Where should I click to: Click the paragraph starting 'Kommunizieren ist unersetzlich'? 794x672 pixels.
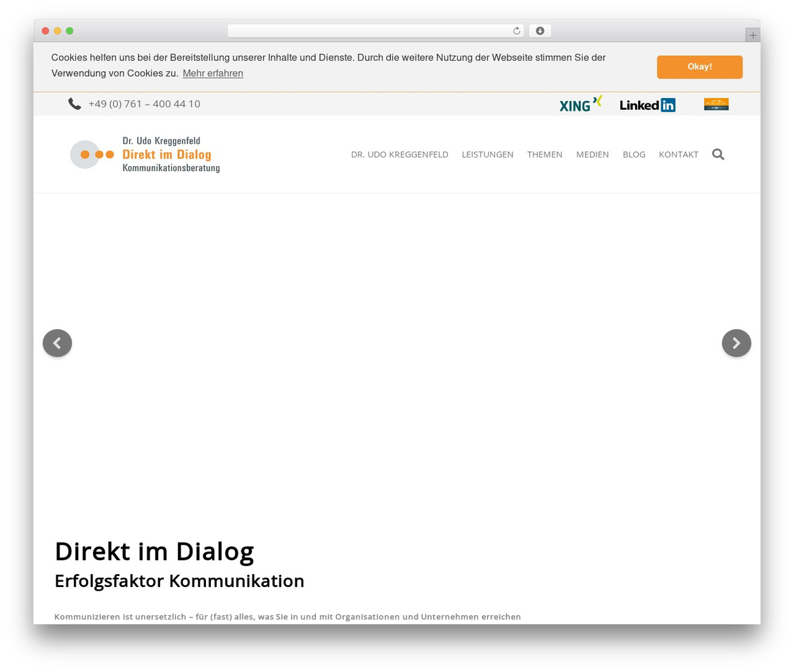pyautogui.click(x=288, y=617)
